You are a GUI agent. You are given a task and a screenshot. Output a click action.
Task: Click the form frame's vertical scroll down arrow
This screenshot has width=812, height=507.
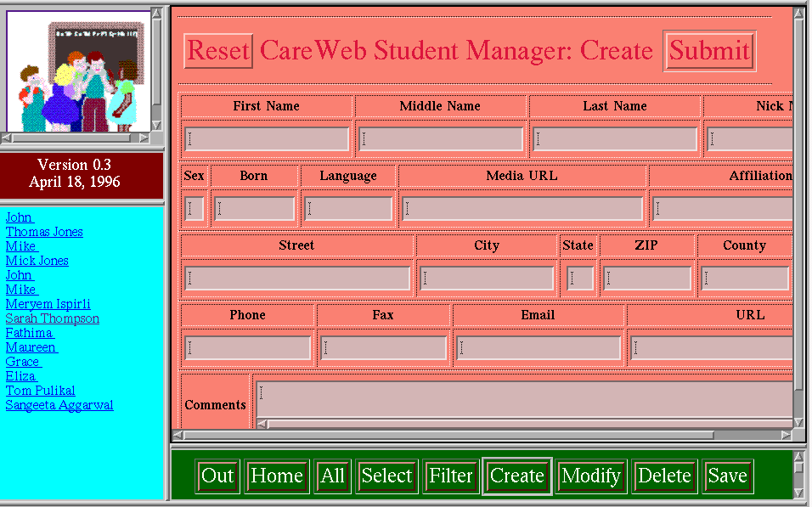click(x=799, y=423)
